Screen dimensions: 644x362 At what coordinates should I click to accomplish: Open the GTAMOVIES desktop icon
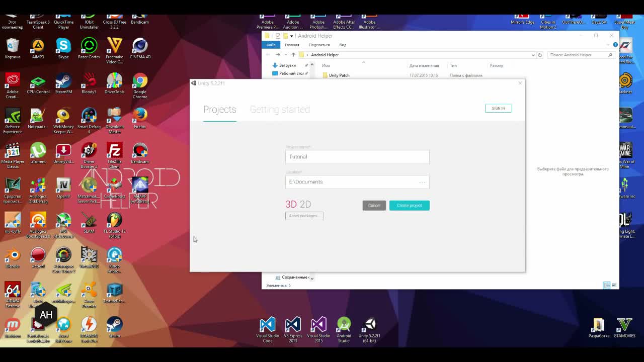624,328
